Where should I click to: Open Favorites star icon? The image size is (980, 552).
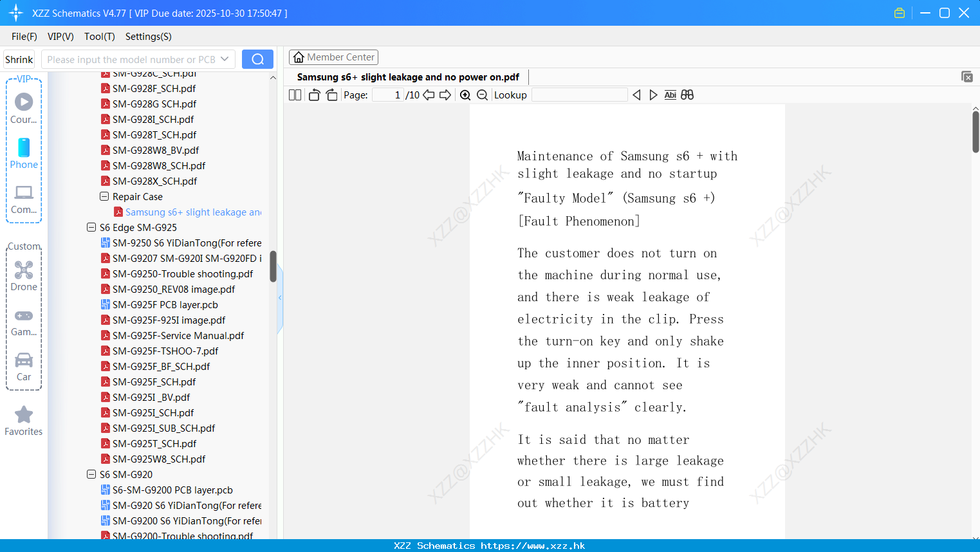tap(24, 421)
